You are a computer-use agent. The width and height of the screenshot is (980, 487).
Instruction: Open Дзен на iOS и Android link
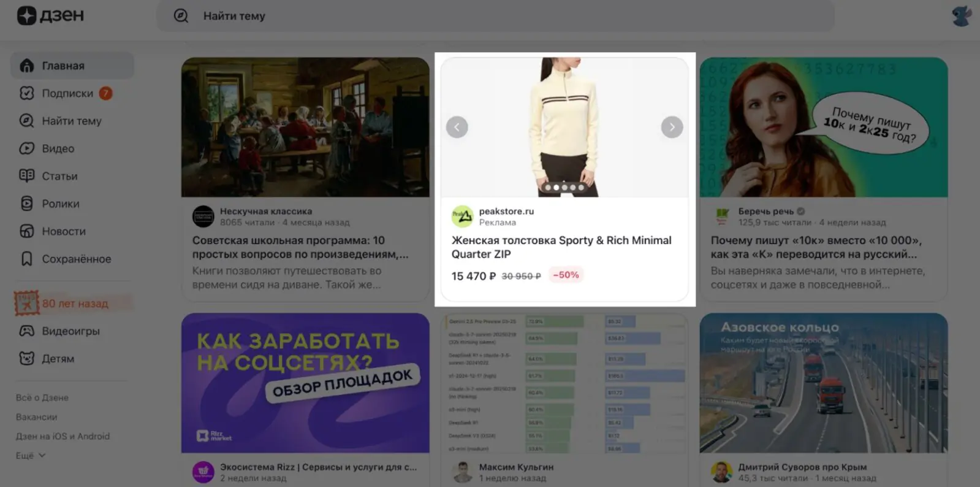(63, 436)
